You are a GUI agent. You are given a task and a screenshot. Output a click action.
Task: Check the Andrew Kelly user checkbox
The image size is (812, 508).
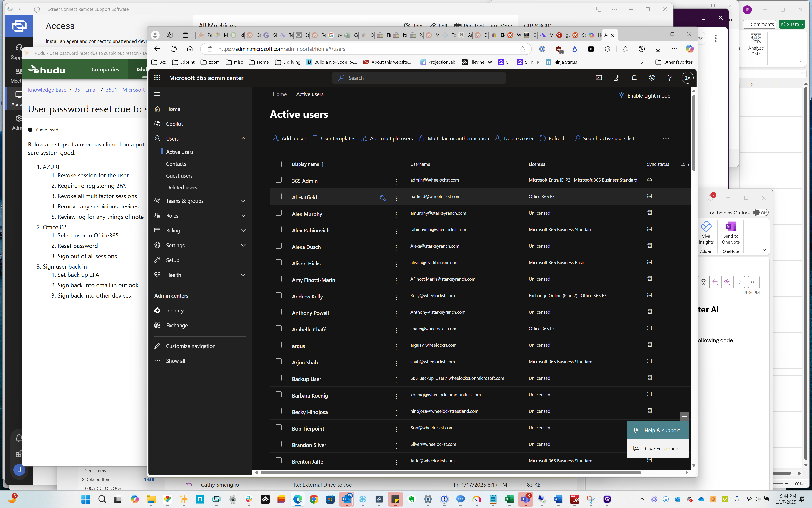click(278, 295)
